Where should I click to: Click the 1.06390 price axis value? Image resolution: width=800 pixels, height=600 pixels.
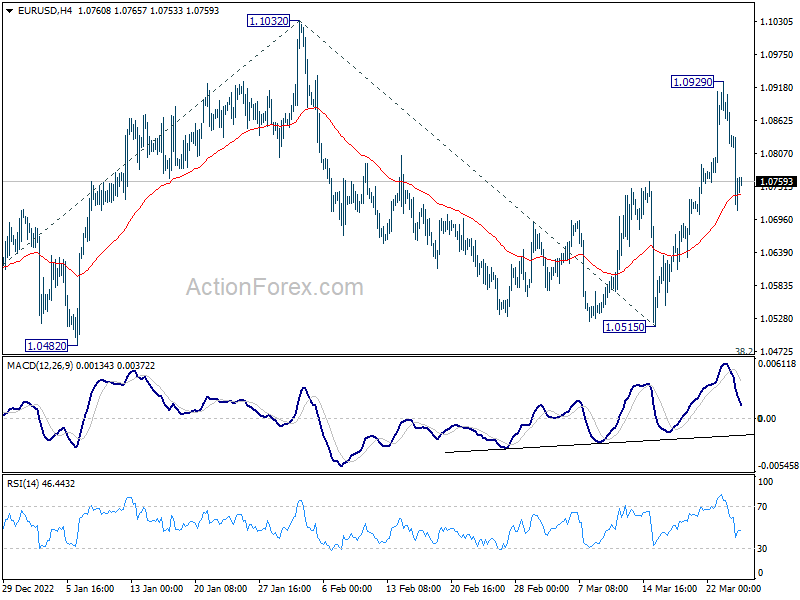tap(776, 253)
